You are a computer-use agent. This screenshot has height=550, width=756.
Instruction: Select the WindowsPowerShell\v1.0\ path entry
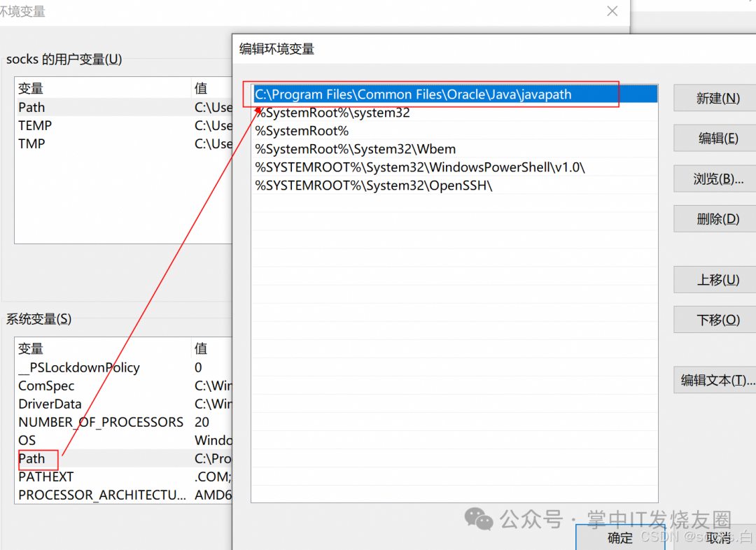coord(454,167)
